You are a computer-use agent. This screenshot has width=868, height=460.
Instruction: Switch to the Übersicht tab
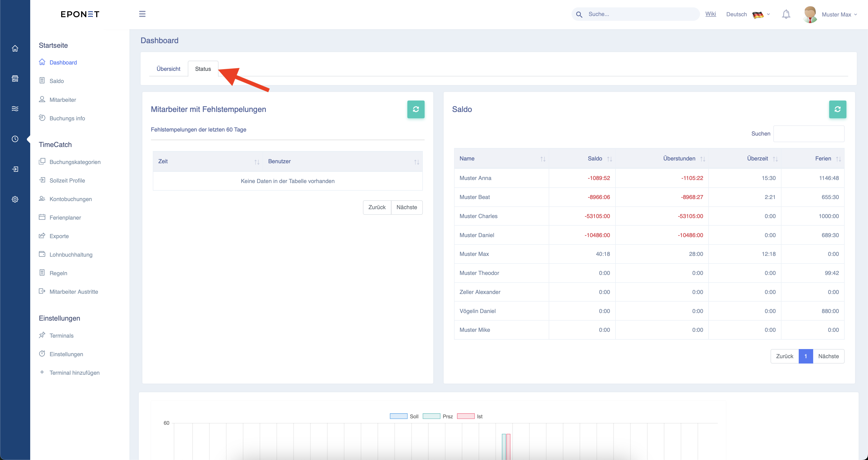coord(168,69)
